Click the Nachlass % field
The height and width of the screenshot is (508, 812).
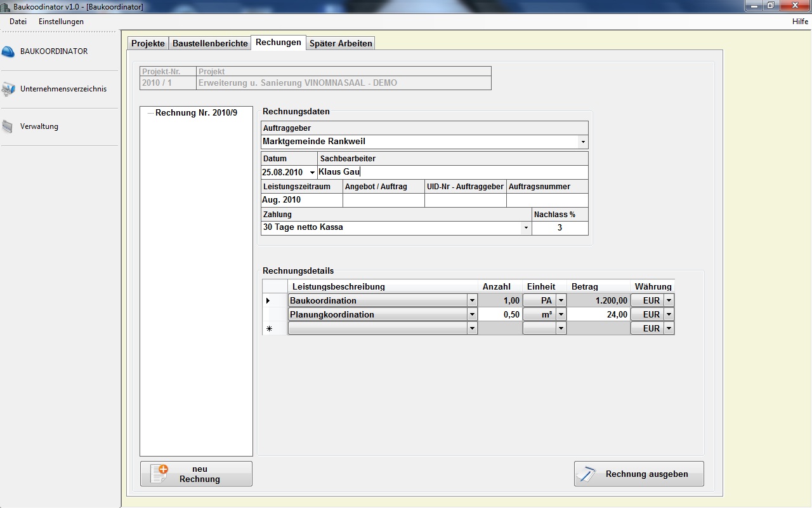[560, 227]
